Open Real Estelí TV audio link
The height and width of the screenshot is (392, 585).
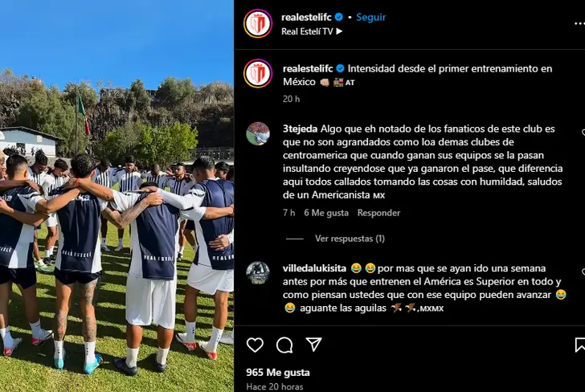click(312, 31)
